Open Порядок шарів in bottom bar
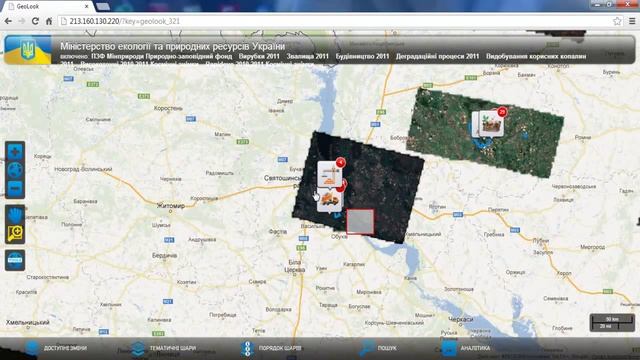This screenshot has height=360, width=640. click(271, 348)
